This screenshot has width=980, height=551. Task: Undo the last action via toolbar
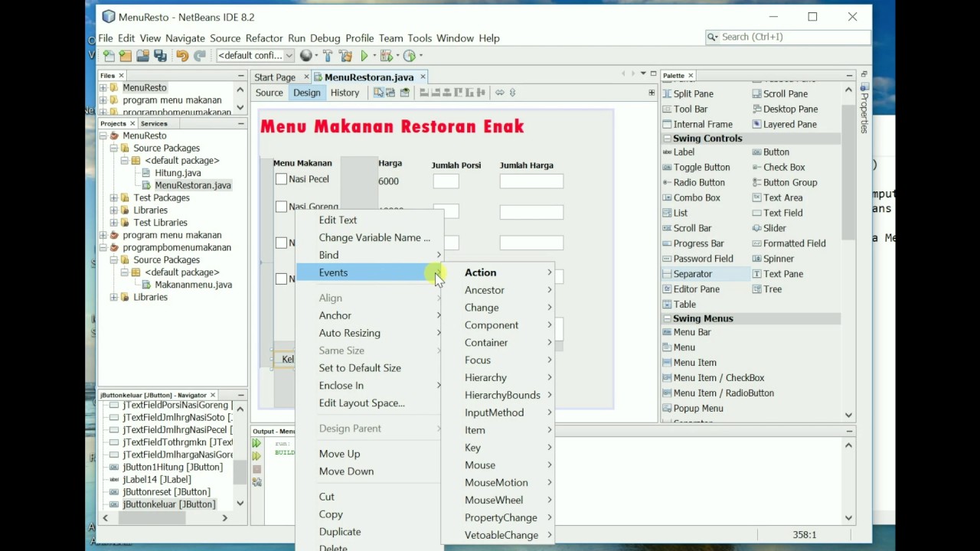(181, 56)
